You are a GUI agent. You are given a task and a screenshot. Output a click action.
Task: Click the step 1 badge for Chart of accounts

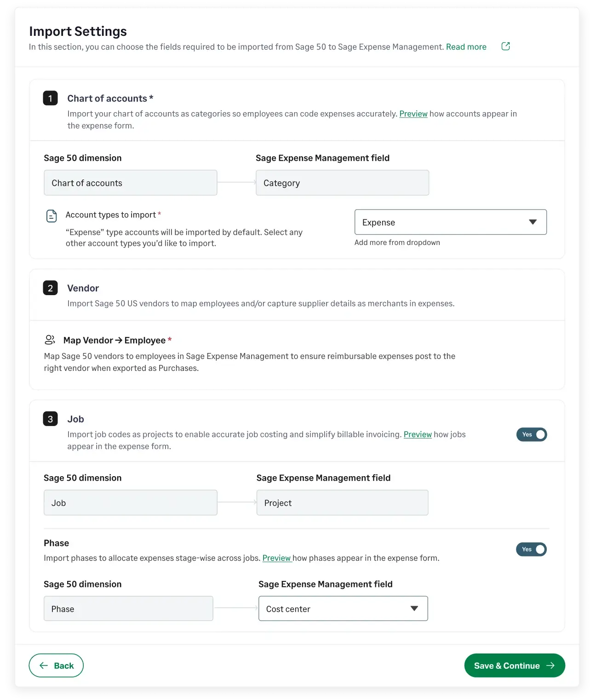[x=51, y=98]
